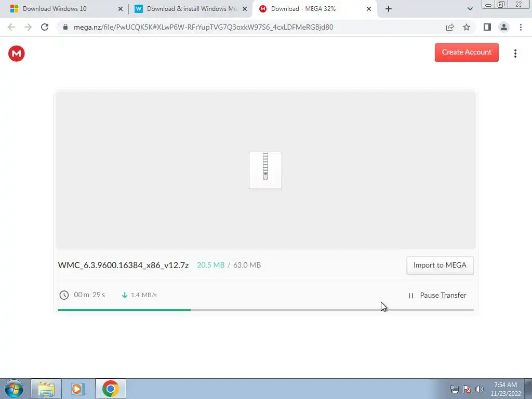Expand the tab search dropdown arrow
Screen dimensions: 532x399
(470, 9)
